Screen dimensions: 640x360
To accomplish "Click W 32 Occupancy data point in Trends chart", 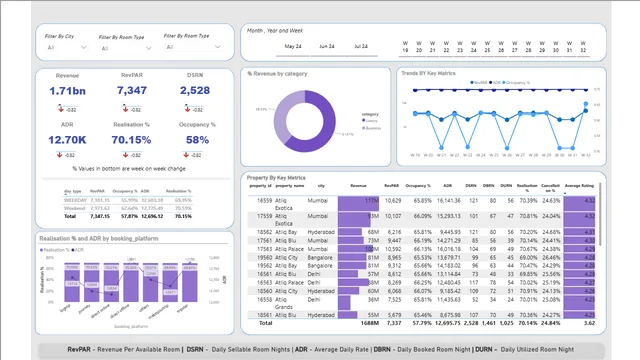I will click(x=586, y=104).
